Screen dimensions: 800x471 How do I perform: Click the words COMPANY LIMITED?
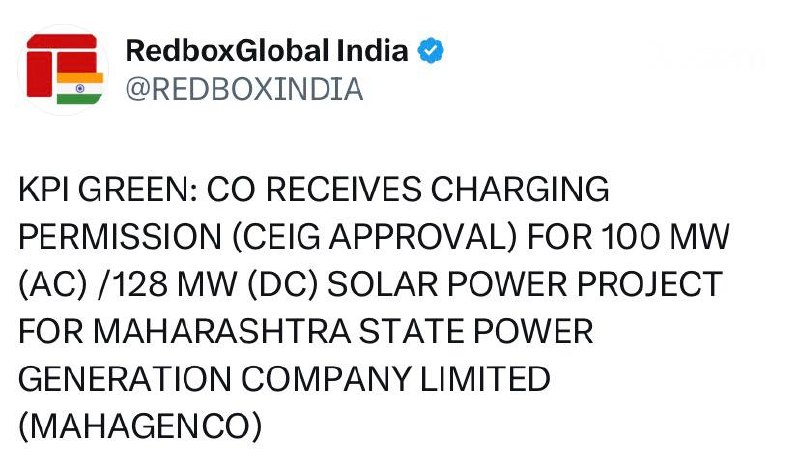click(x=395, y=379)
